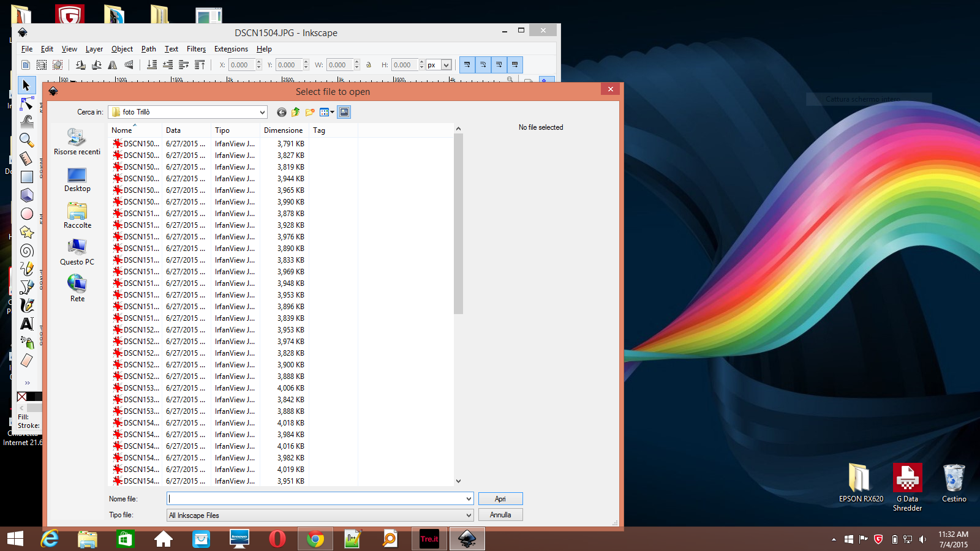980x551 pixels.
Task: Click the file list vertical scrollbar thumb
Action: point(458,223)
